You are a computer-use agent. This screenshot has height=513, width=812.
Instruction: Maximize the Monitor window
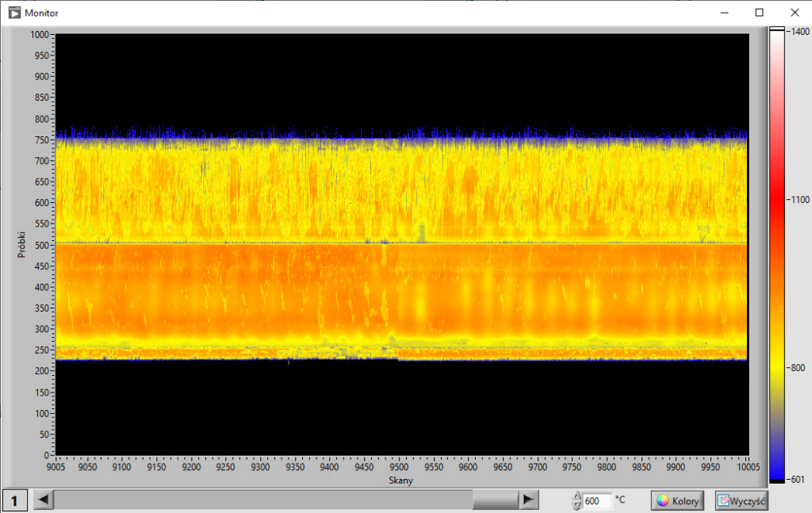[x=759, y=13]
